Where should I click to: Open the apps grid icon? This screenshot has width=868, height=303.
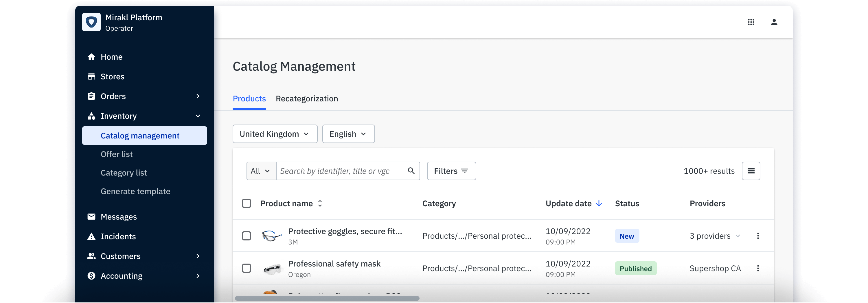point(751,22)
